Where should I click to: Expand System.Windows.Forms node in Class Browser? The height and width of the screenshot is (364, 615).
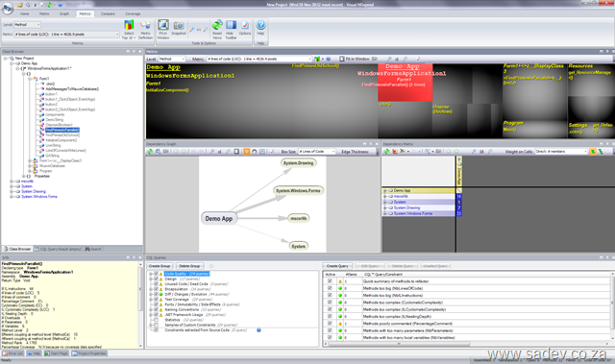pos(12,197)
